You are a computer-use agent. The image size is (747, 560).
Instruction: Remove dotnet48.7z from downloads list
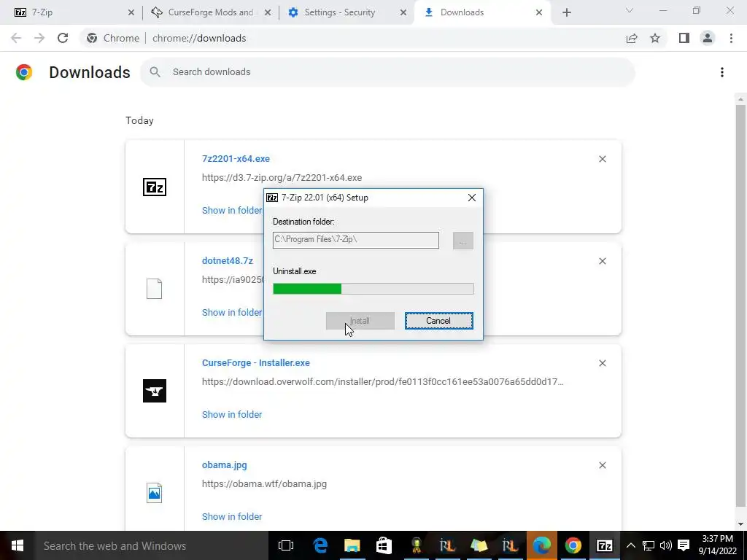coord(602,261)
